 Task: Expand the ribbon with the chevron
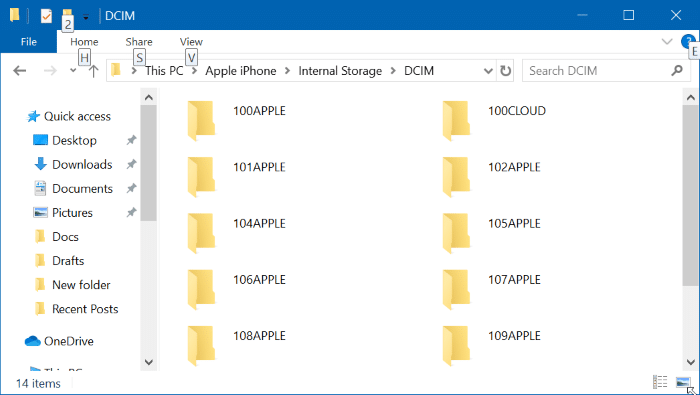tap(667, 42)
